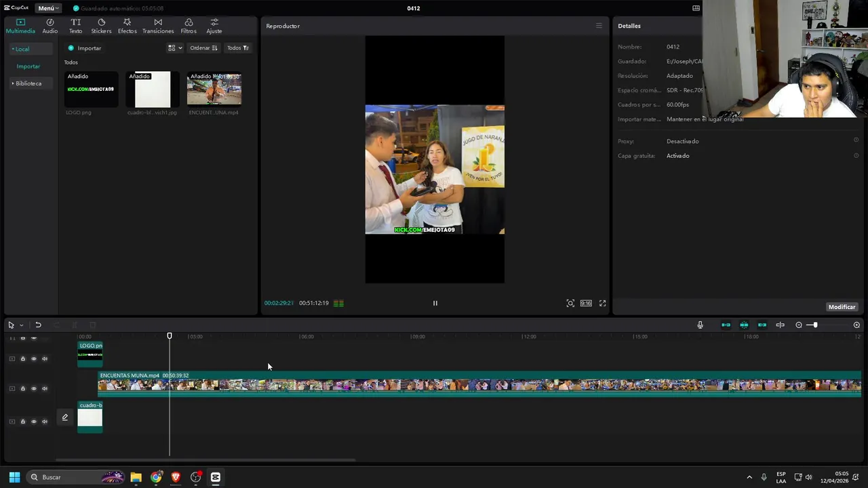The width and height of the screenshot is (868, 488).
Task: Undo the last action
Action: [38, 325]
